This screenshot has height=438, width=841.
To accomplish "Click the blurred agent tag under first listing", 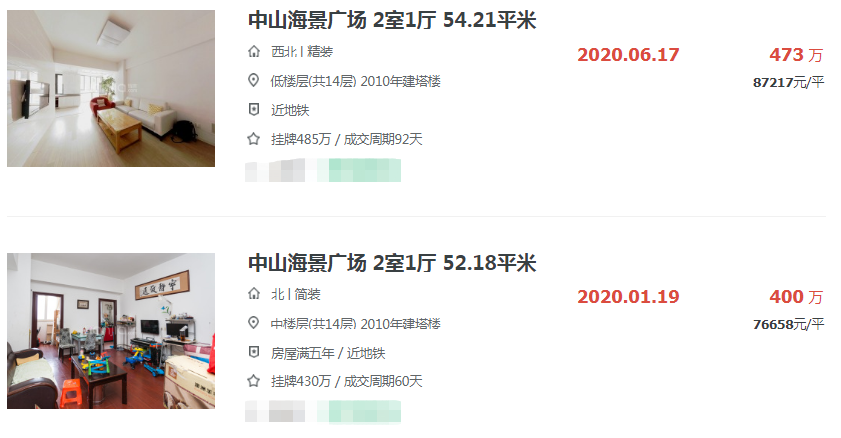I will click(x=323, y=170).
